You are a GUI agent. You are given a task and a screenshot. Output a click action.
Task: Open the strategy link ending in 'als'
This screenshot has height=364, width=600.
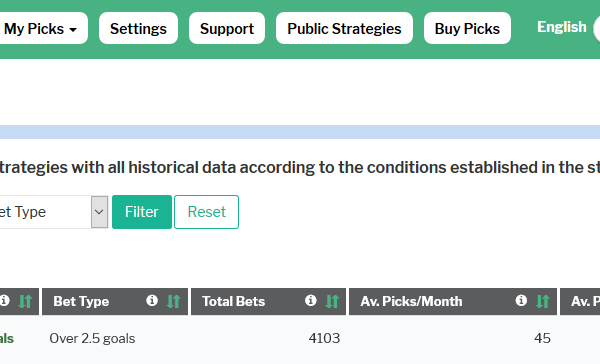(x=7, y=338)
